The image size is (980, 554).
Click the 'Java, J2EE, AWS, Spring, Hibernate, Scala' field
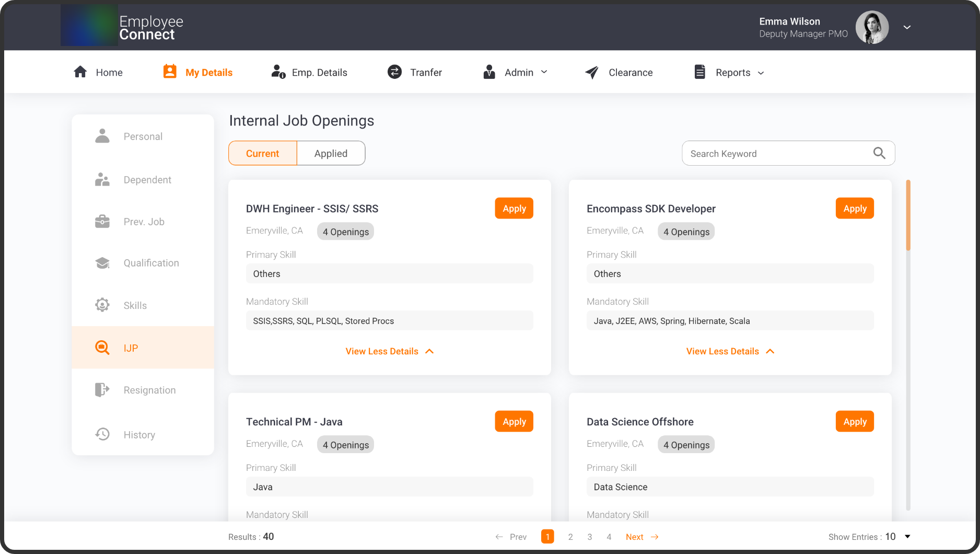(730, 320)
